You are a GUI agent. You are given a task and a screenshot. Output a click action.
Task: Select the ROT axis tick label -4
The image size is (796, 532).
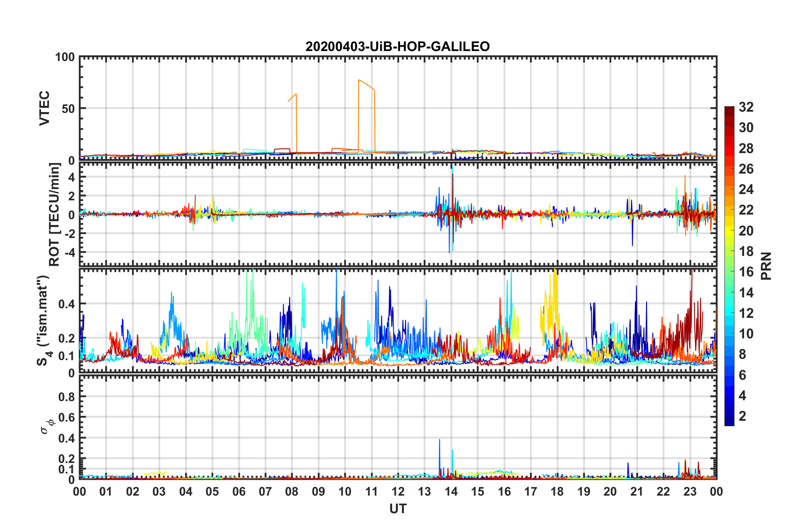click(x=69, y=252)
